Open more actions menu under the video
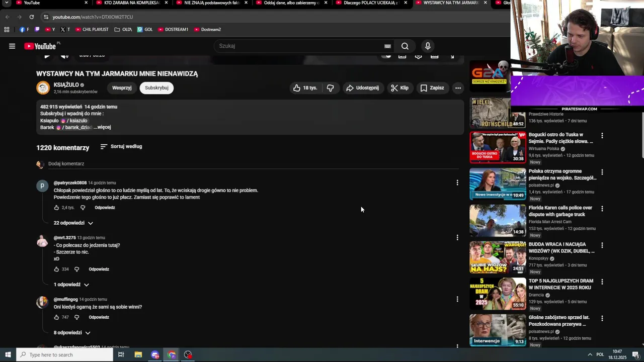 tap(458, 88)
